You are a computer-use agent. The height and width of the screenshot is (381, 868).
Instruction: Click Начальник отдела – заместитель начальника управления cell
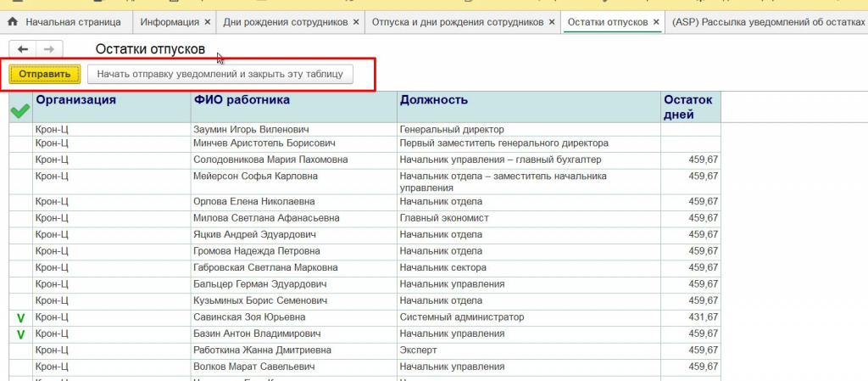529,181
